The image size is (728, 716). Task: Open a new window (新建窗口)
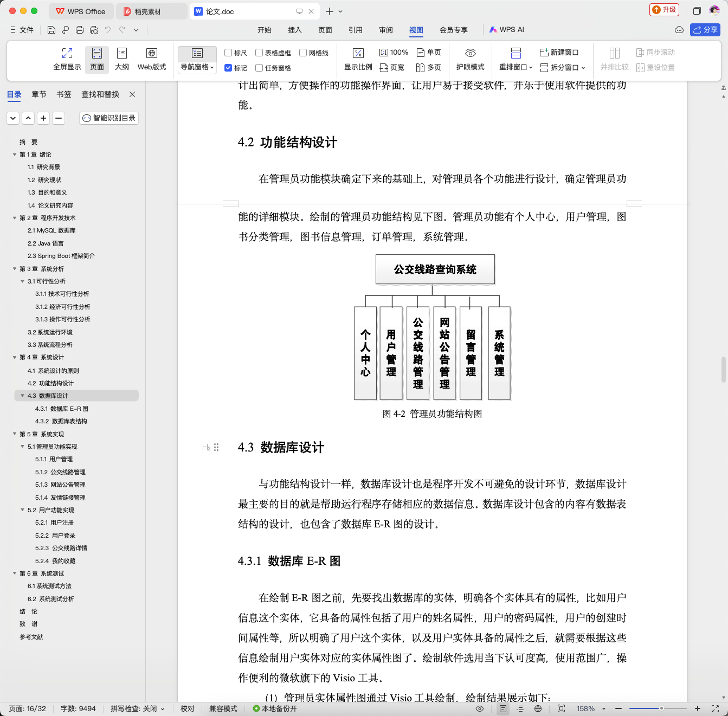click(x=559, y=53)
